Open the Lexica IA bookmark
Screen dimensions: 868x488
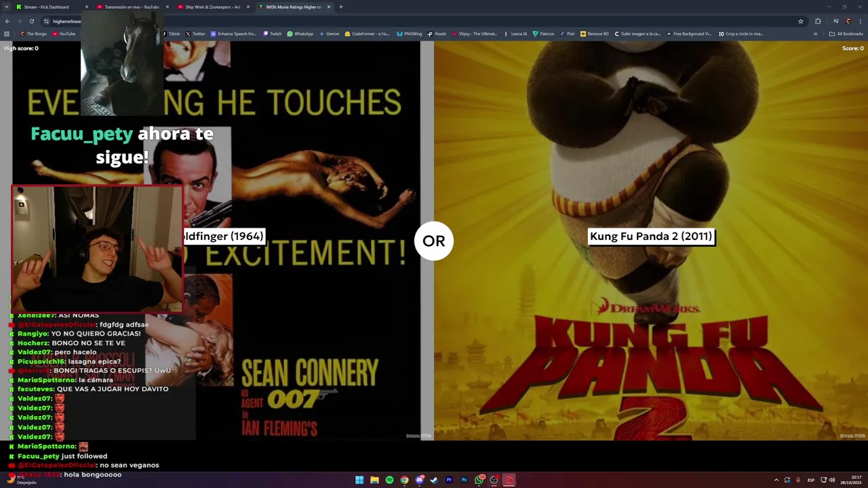point(515,33)
